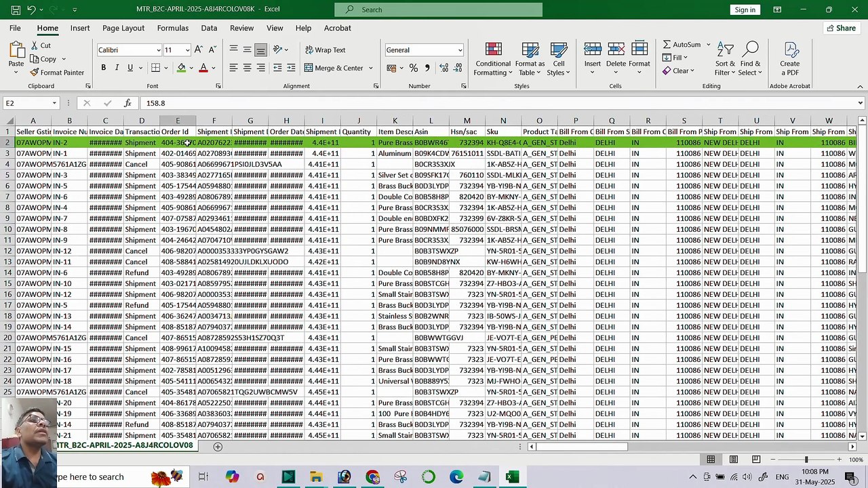Open the font size dropdown
The image size is (868, 488).
click(x=187, y=50)
